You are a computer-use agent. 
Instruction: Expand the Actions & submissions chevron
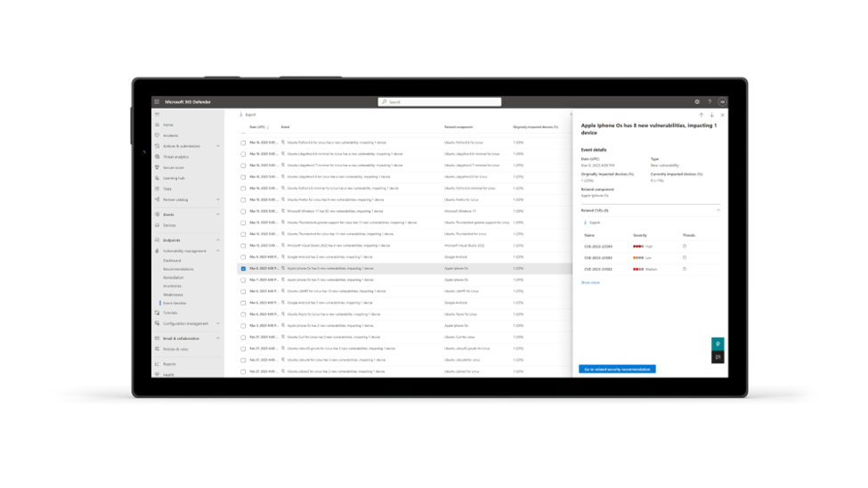[x=218, y=146]
